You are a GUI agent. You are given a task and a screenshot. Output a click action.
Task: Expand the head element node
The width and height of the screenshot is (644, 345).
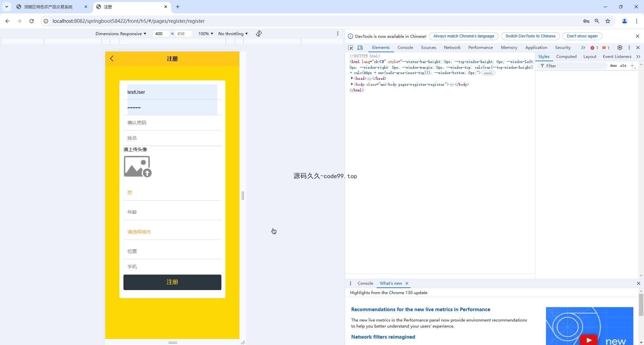(352, 78)
